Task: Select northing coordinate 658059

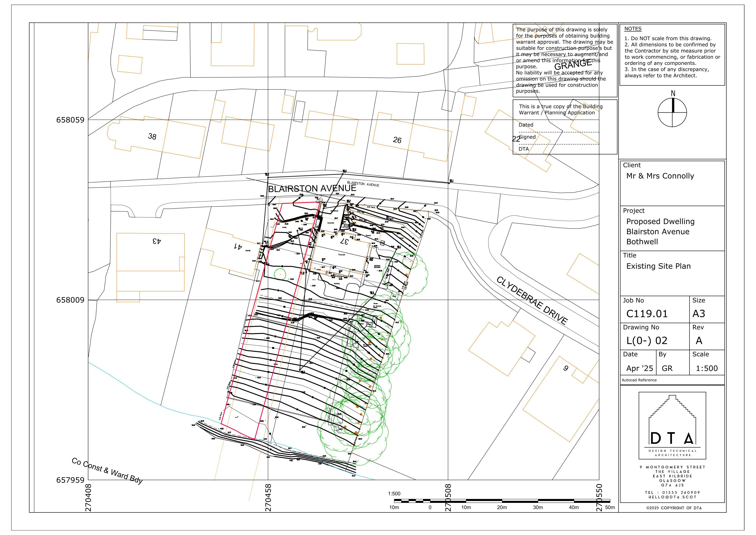Action: pos(70,120)
